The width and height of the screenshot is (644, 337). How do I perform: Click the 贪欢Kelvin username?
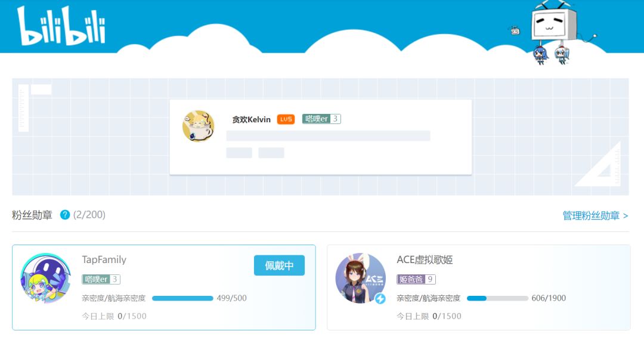tap(252, 120)
